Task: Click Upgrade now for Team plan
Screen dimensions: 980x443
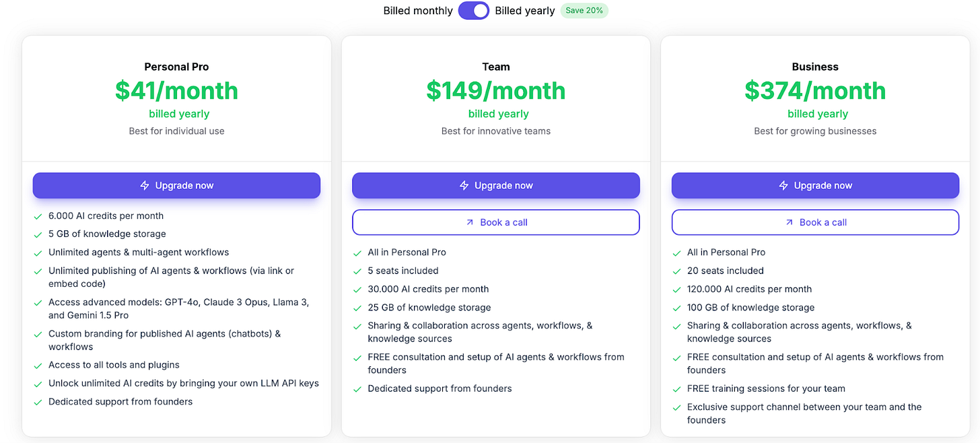Action: click(496, 185)
